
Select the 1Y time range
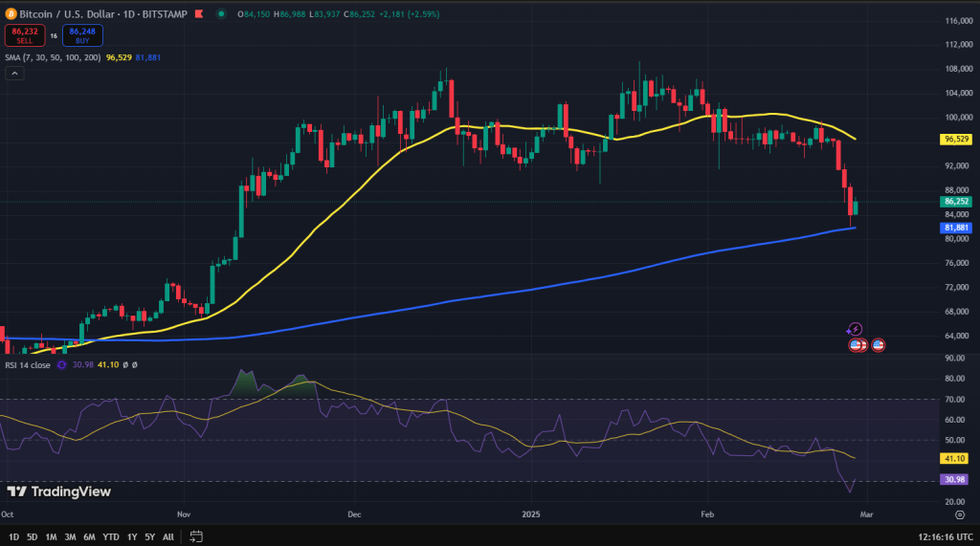[x=132, y=536]
